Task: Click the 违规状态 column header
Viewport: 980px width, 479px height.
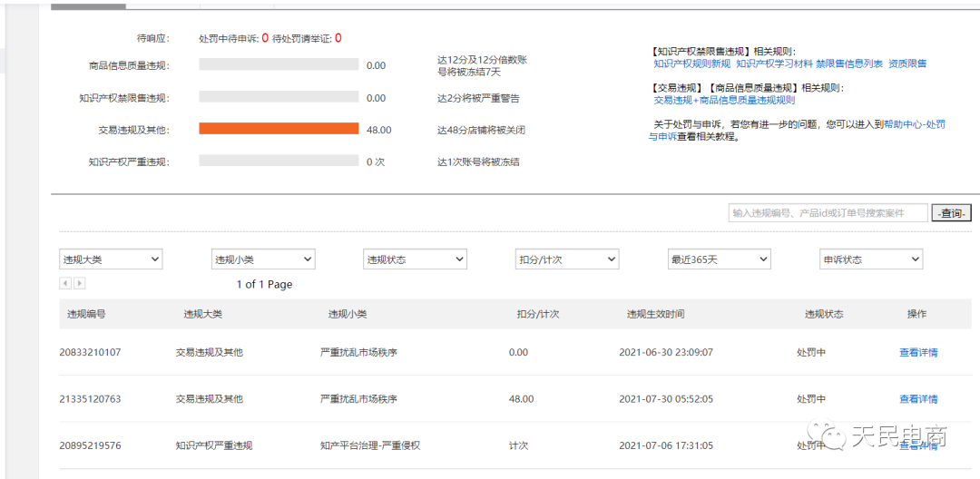Action: (824, 314)
